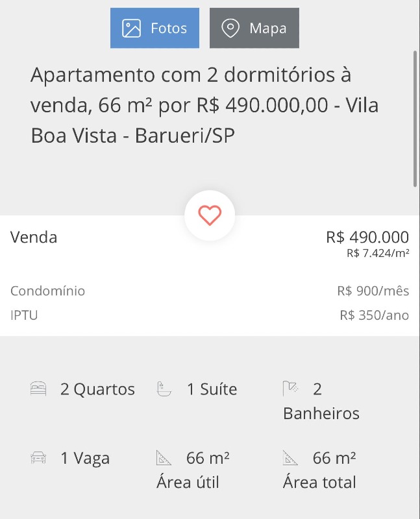Click the 1 Vaga parking text
Viewport: 420px width, 519px height.
[85, 458]
